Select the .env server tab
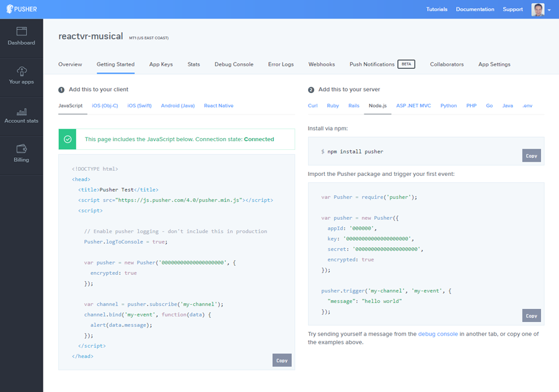 click(x=527, y=105)
